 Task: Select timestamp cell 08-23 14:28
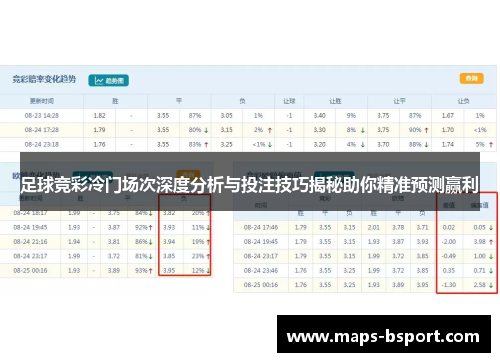pos(42,116)
